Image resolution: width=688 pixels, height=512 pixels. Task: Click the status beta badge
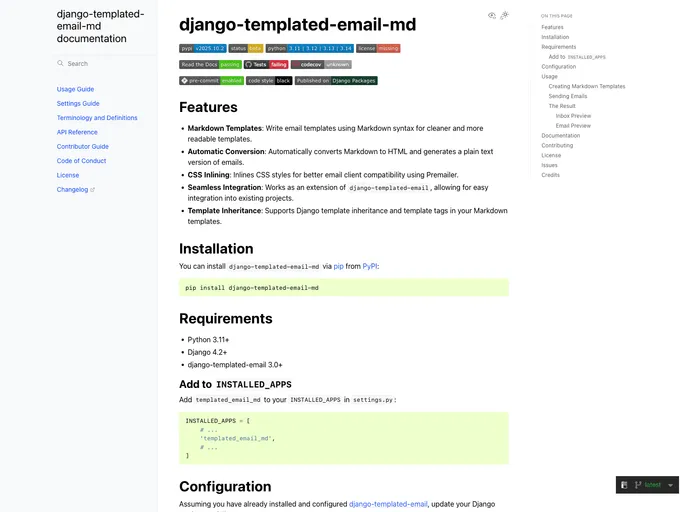point(246,48)
